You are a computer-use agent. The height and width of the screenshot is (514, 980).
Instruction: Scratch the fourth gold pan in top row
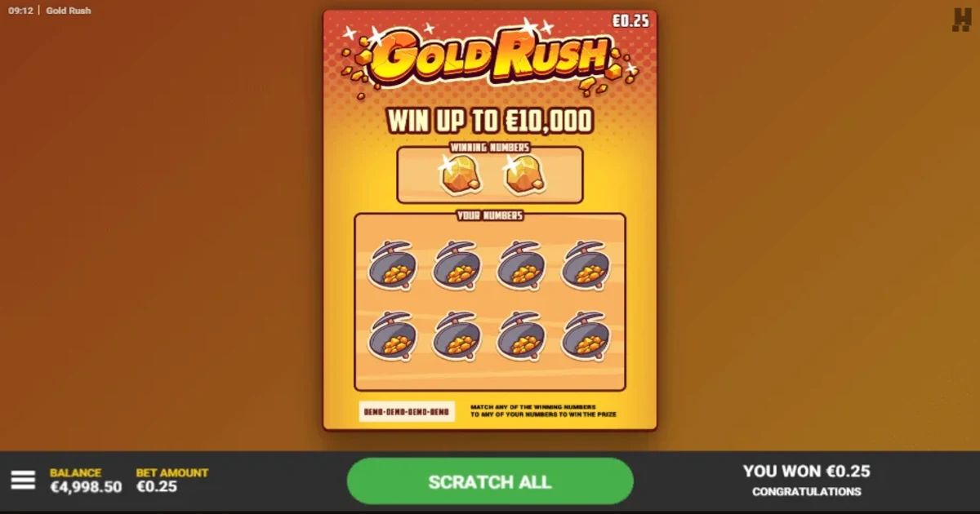pos(586,265)
